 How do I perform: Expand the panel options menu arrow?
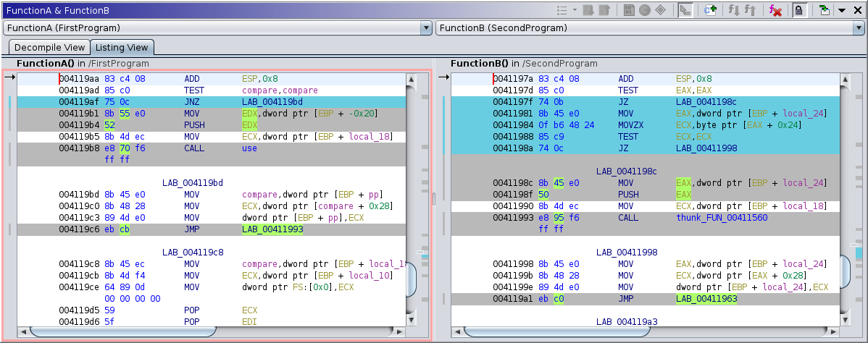[x=842, y=10]
